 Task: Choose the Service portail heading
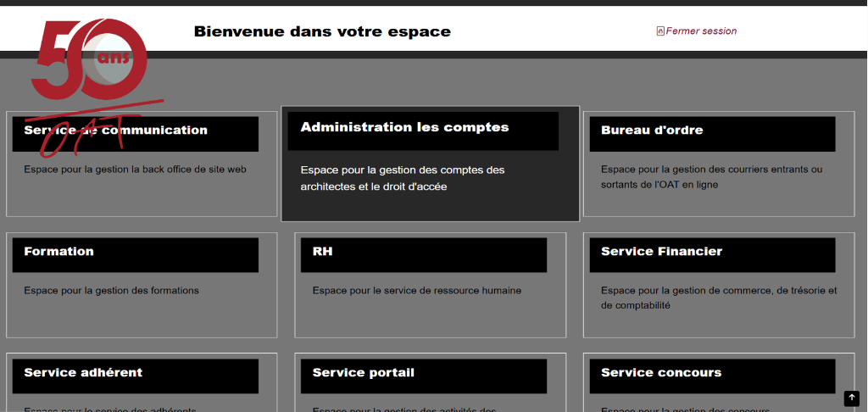(x=363, y=373)
